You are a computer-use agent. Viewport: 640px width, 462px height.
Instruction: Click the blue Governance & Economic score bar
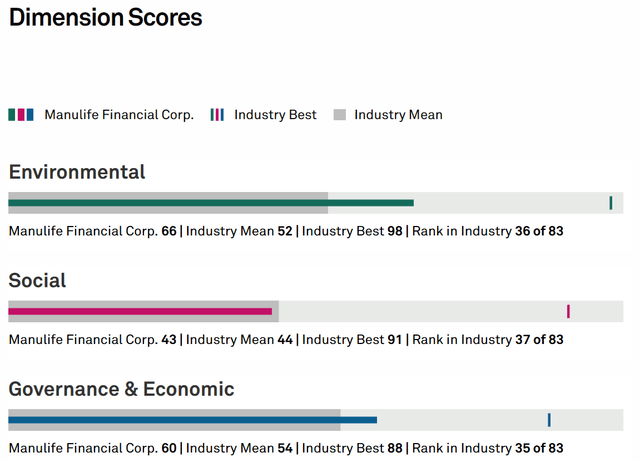pos(193,420)
